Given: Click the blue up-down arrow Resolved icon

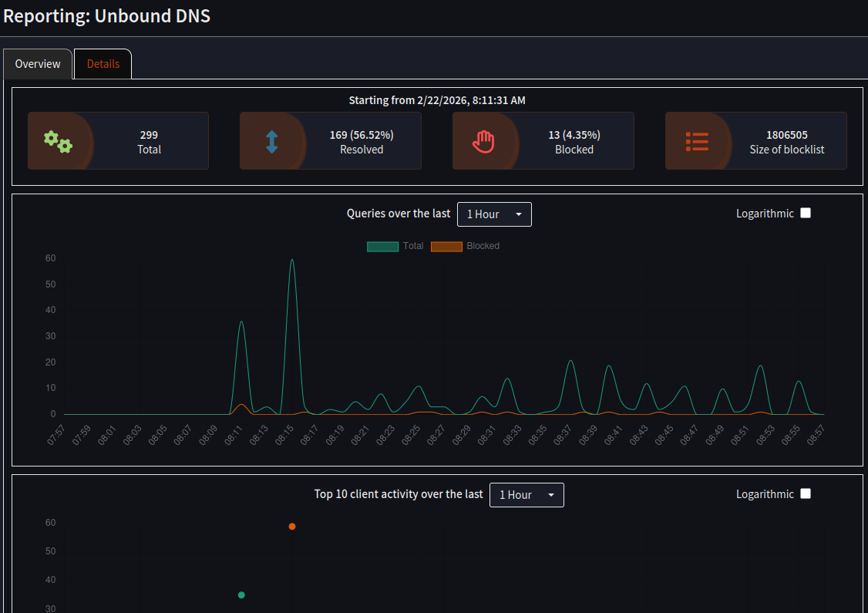Looking at the screenshot, I should click(271, 142).
